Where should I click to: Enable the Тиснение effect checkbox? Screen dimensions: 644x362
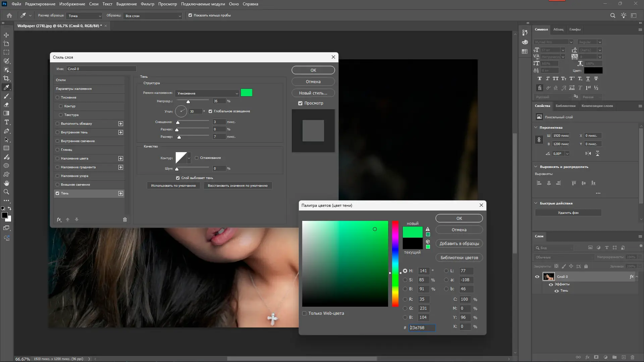(57, 98)
